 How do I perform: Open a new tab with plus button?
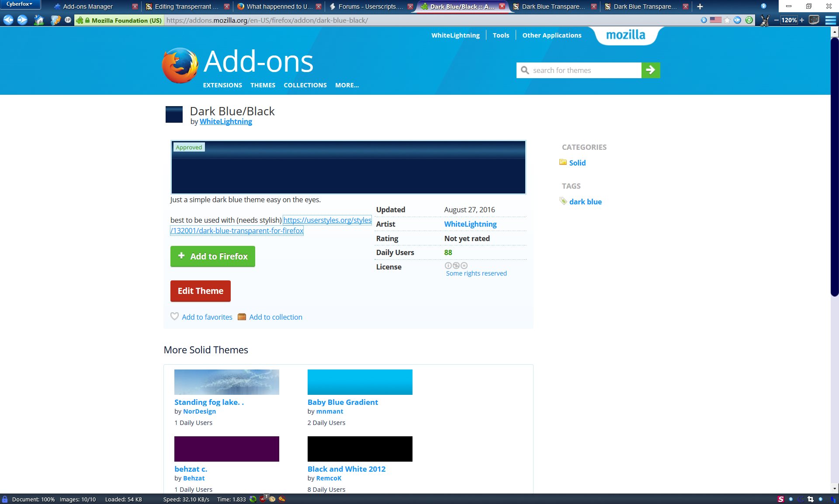(x=700, y=7)
